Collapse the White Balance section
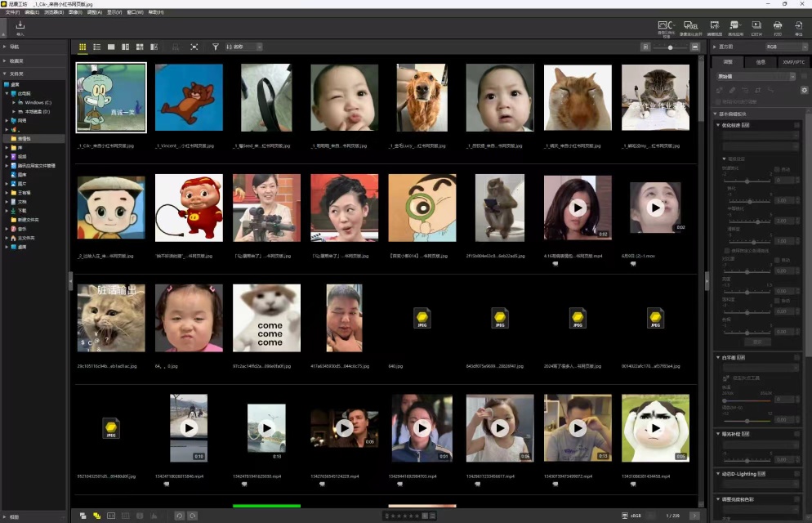Viewport: 812px width, 523px height. point(718,357)
